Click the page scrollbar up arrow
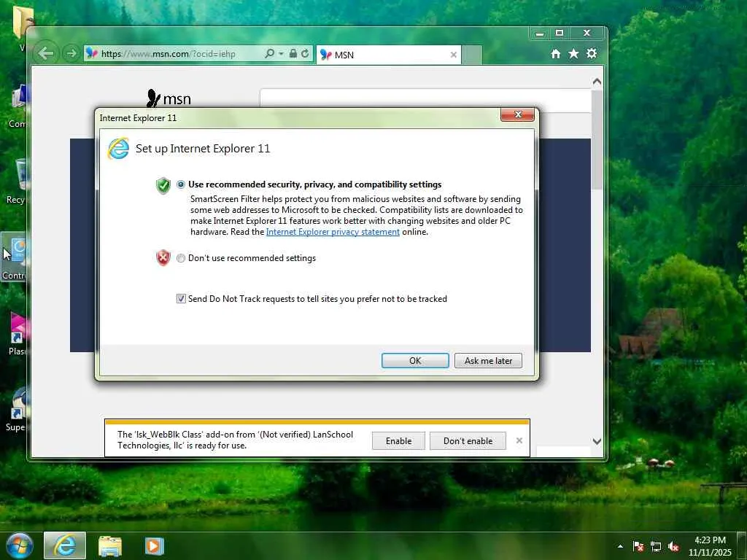The height and width of the screenshot is (560, 747). (x=597, y=82)
